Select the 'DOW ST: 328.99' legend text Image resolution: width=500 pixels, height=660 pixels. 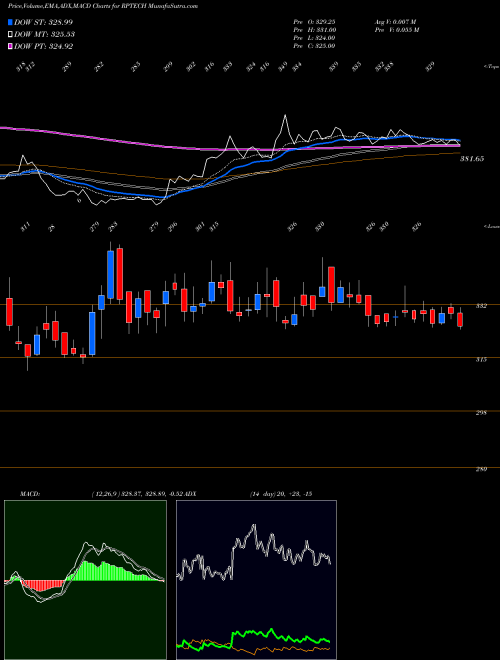44,22
